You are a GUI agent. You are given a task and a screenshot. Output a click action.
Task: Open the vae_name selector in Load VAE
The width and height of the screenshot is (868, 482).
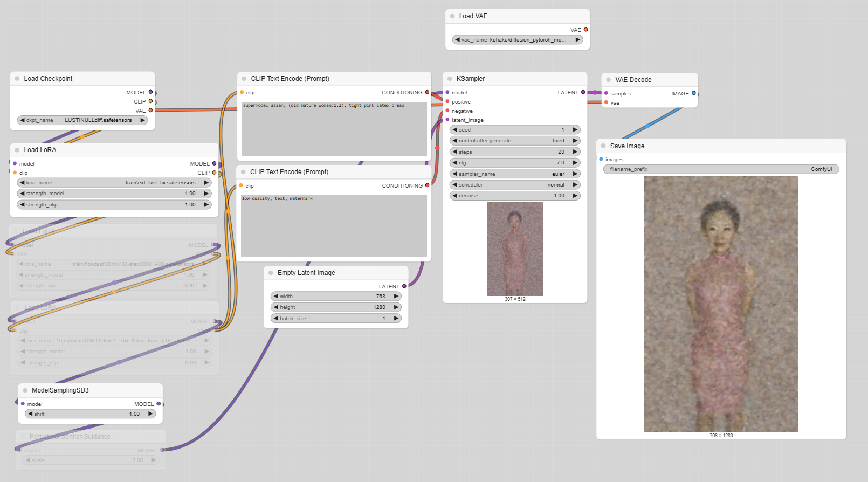click(x=518, y=40)
